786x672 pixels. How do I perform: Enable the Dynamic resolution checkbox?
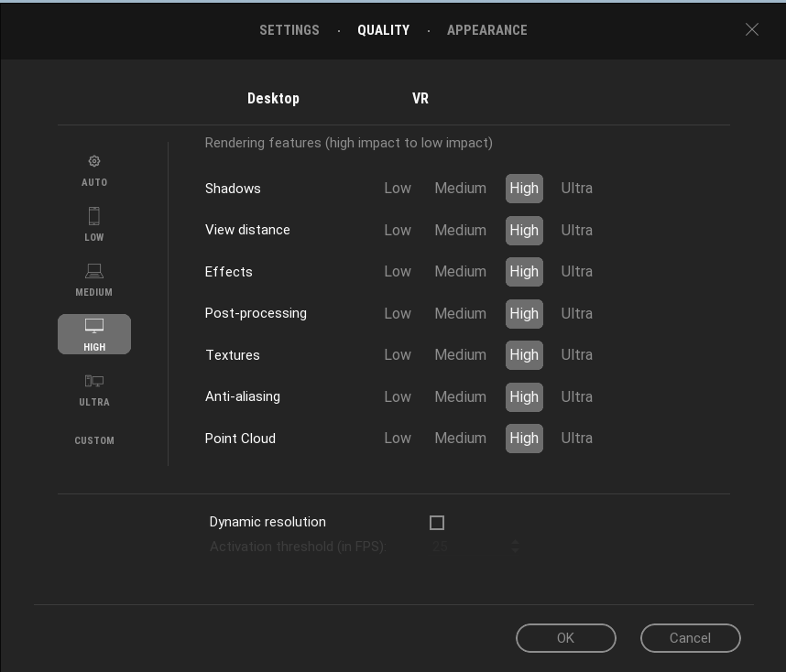pos(437,523)
